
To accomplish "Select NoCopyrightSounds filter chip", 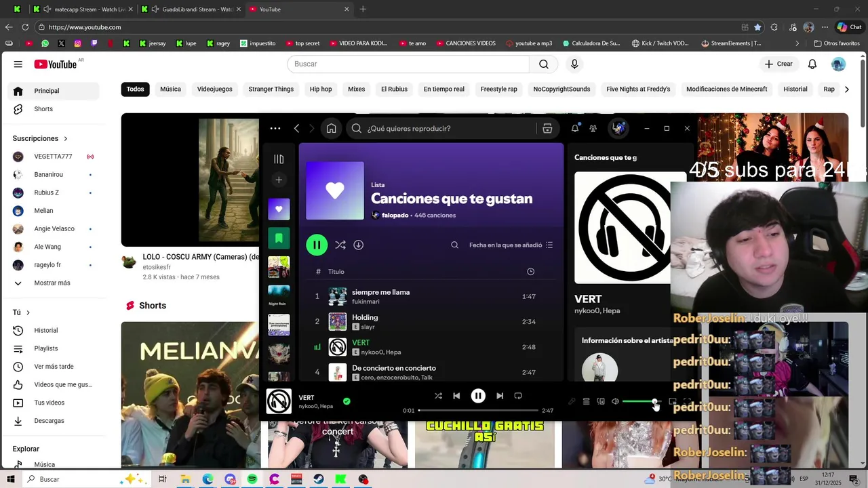I will 561,89.
